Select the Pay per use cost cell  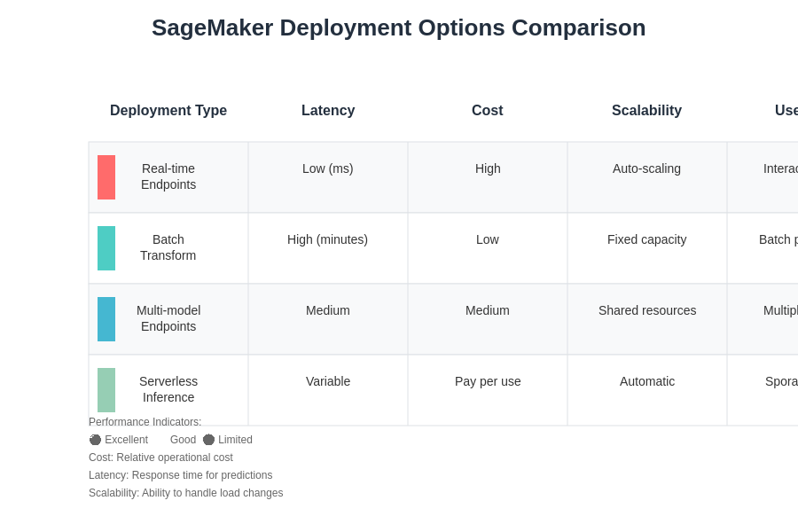[x=488, y=381]
